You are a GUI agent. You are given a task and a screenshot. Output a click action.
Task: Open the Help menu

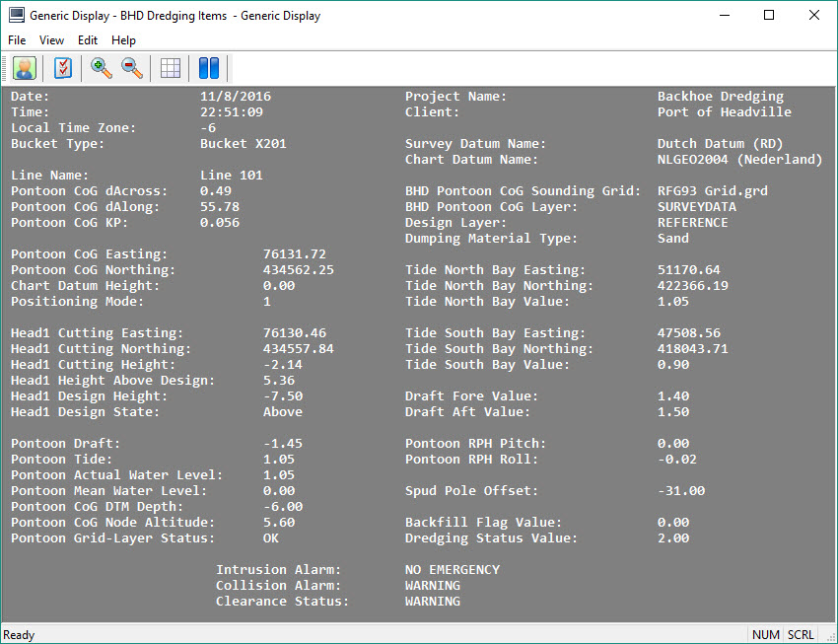(123, 40)
